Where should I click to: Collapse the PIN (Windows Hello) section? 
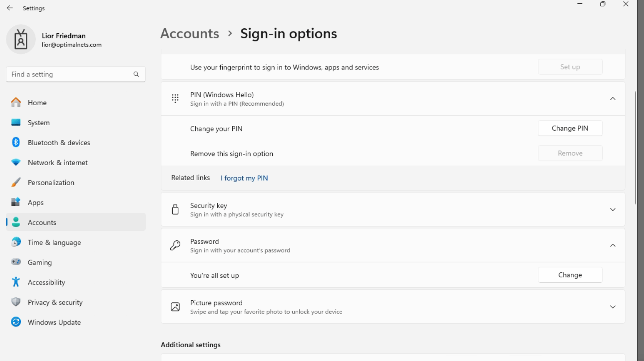pos(613,99)
